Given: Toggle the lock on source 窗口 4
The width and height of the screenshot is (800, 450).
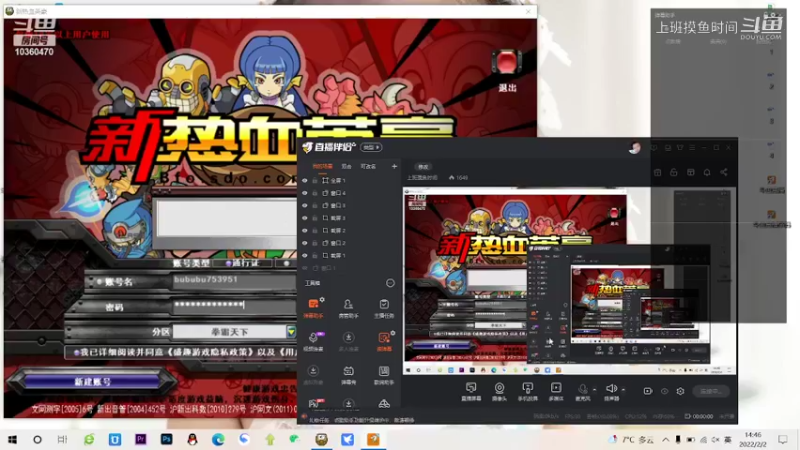Looking at the screenshot, I should click(x=315, y=193).
